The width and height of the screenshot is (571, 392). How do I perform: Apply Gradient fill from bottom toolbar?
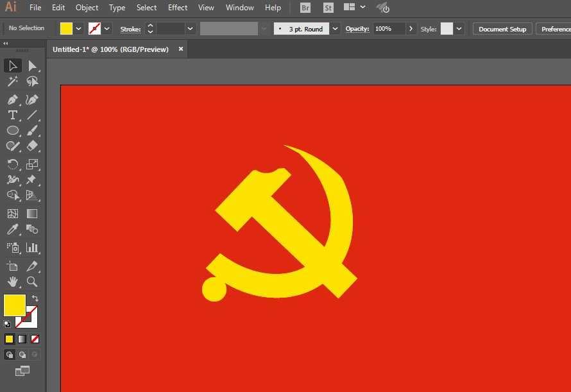21,338
